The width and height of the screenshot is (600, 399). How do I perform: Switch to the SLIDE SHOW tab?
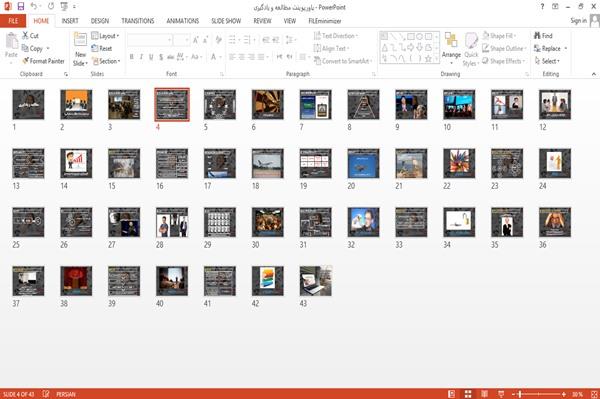coord(226,21)
